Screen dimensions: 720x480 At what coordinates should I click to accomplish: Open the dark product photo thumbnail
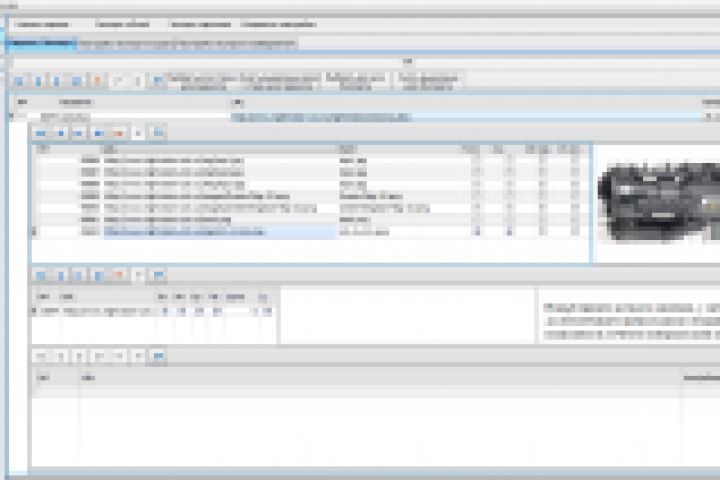coord(660,201)
